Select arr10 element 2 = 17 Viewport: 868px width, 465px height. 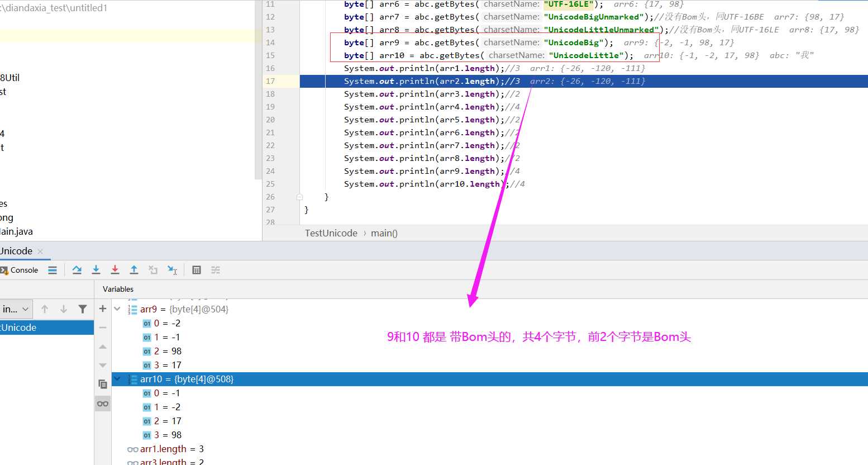tap(168, 421)
